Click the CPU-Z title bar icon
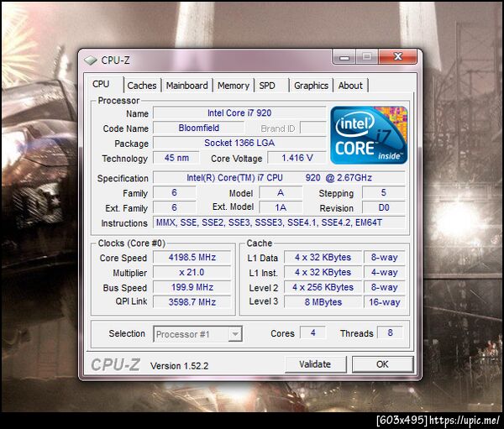 pos(91,60)
